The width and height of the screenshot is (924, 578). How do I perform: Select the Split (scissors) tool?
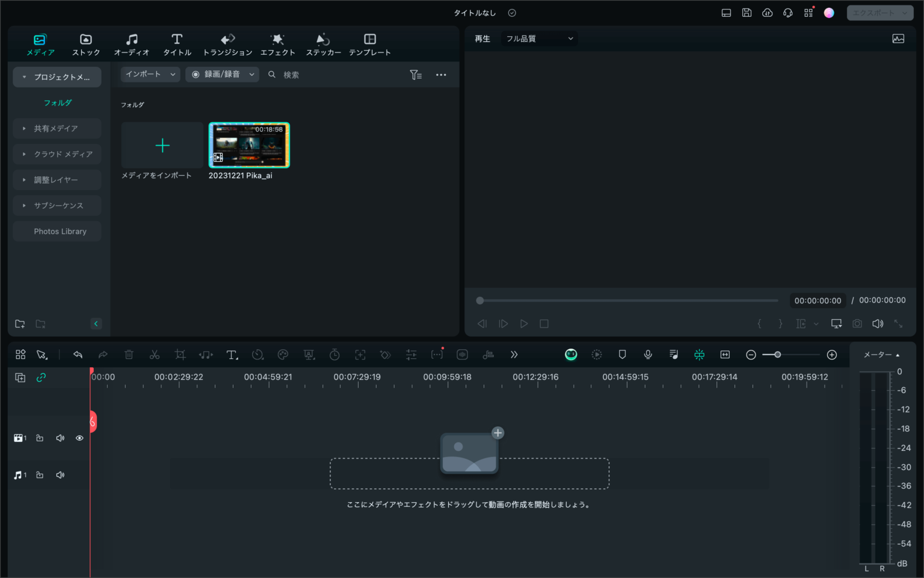pyautogui.click(x=155, y=354)
